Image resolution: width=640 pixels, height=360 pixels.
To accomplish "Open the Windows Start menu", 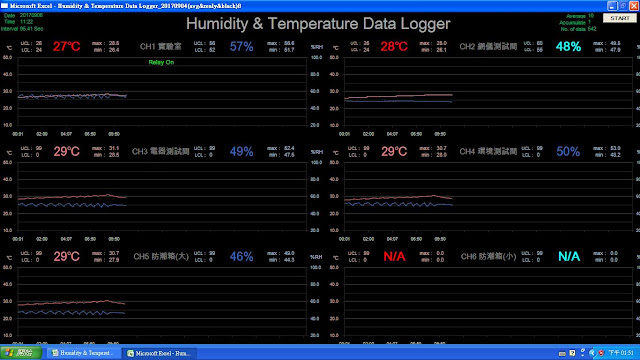I will [20, 353].
